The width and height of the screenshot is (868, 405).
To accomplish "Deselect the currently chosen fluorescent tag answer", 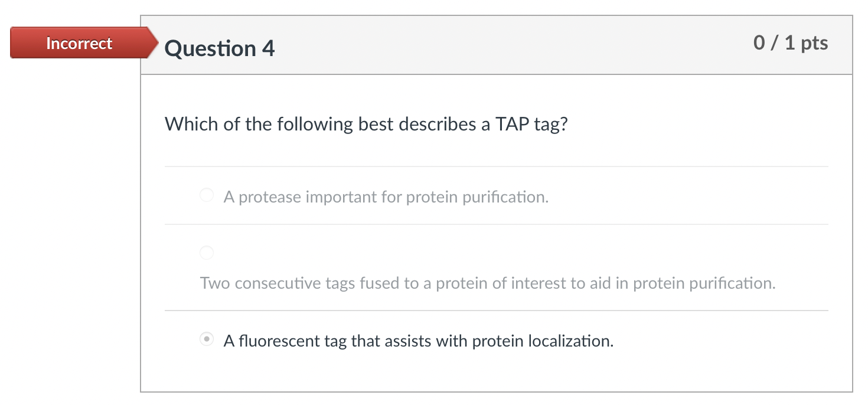I will (x=207, y=339).
